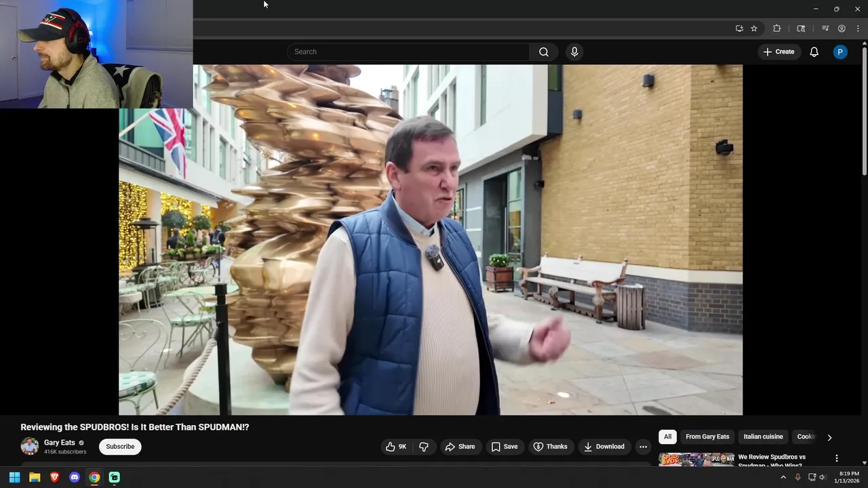Screen dimensions: 868x488
Task: Open File Explorer from taskbar
Action: point(35,477)
